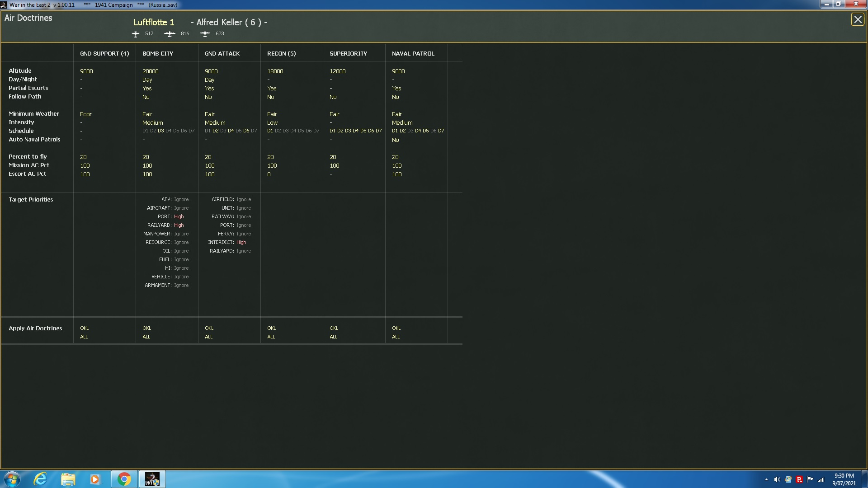Image resolution: width=868 pixels, height=488 pixels.
Task: Open Google Chrome from the taskbar
Action: coord(124,479)
